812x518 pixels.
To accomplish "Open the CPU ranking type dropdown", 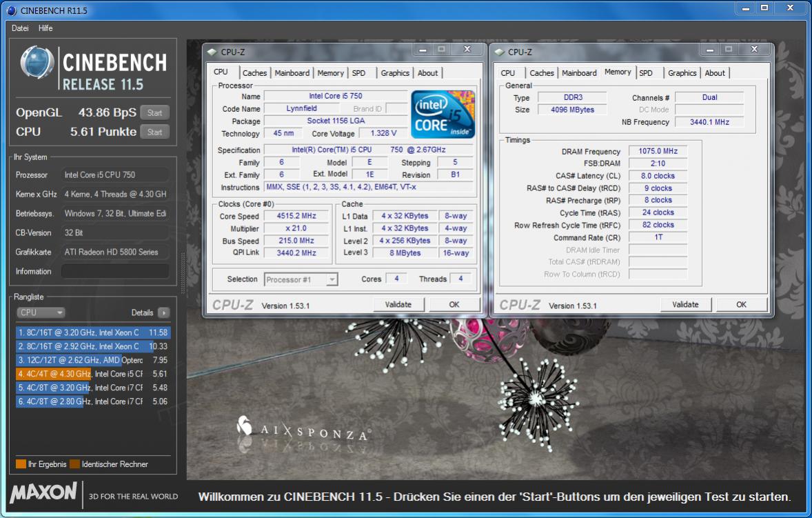I will 41,312.
